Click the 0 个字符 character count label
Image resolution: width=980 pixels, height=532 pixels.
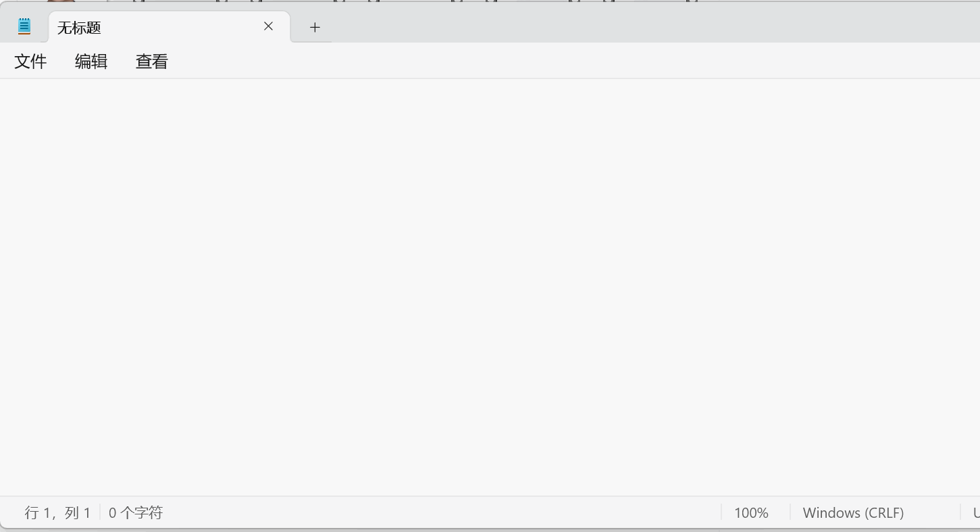(136, 512)
